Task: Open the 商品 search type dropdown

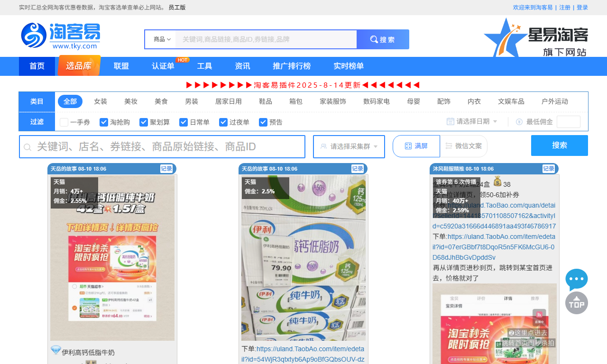Action: [x=162, y=39]
